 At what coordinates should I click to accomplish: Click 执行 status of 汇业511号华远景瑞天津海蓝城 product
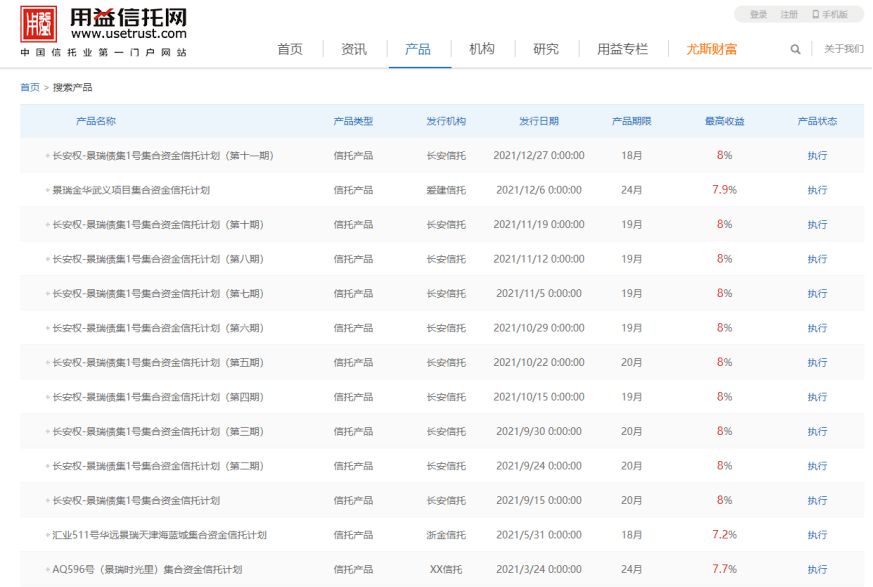(x=817, y=534)
